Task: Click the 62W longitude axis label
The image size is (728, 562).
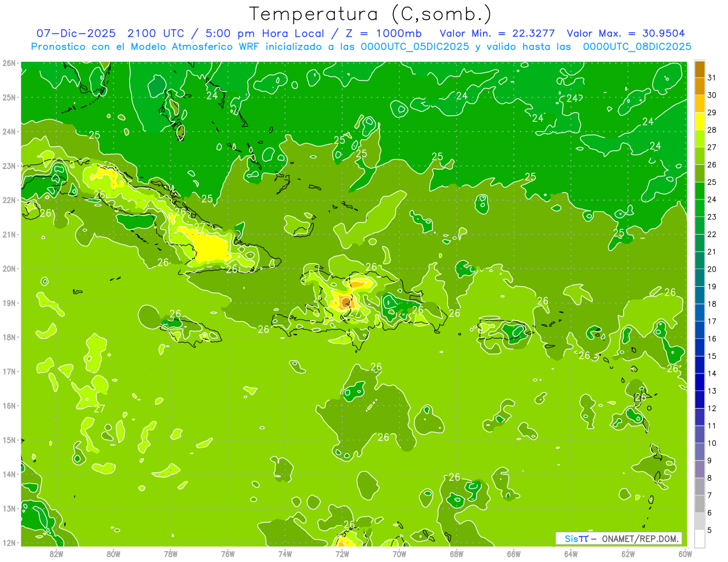Action: pos(628,554)
